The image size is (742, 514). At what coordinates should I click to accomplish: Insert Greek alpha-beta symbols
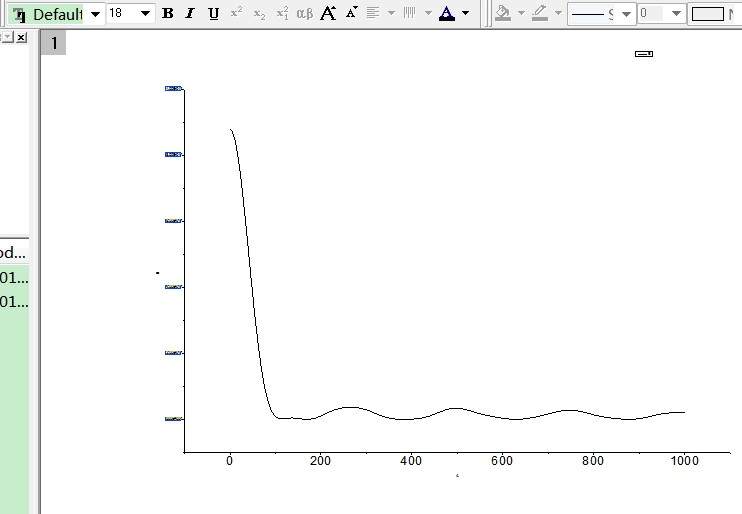coord(305,13)
